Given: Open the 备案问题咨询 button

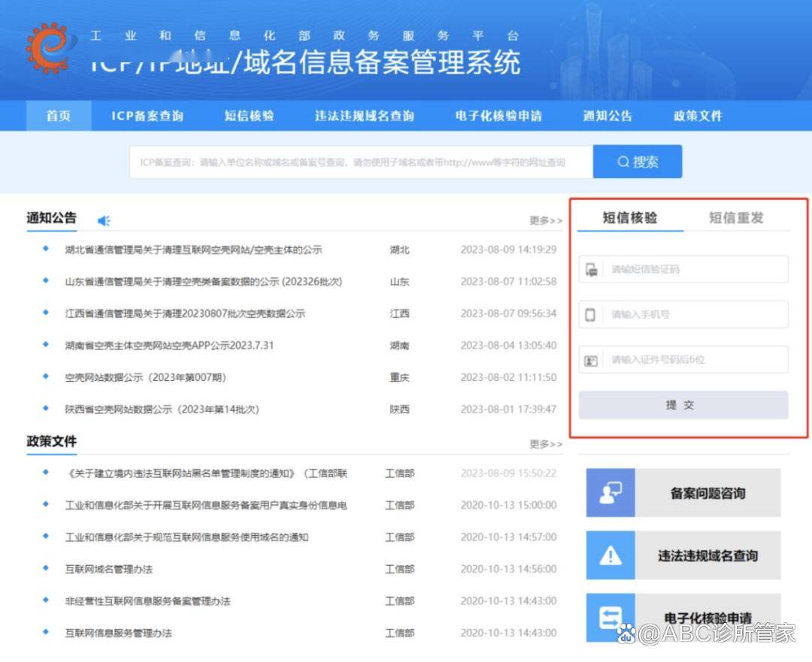Looking at the screenshot, I should point(683,493).
